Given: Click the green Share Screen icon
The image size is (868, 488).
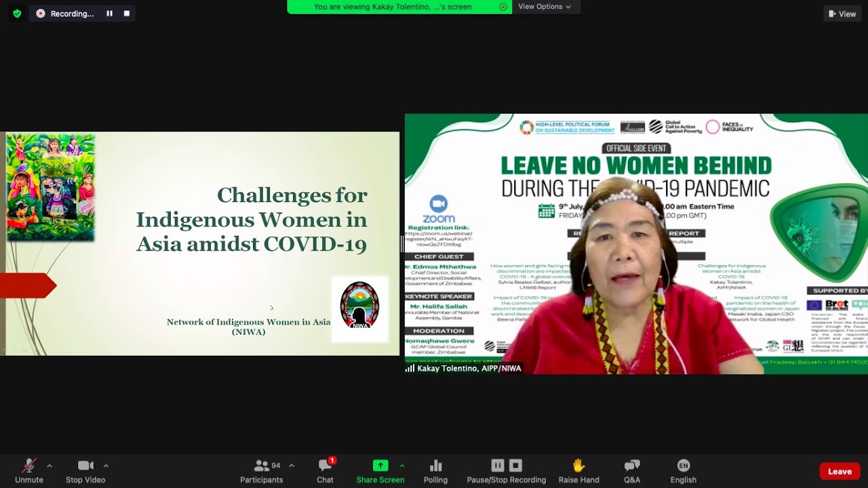Looking at the screenshot, I should click(x=380, y=466).
